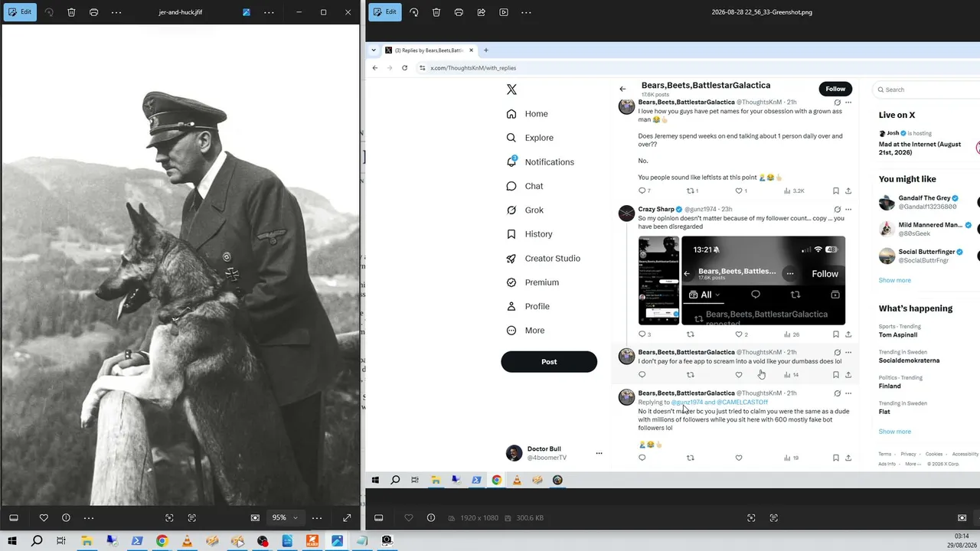Open Notifications in the X sidebar
This screenshot has width=980, height=551.
(x=541, y=162)
